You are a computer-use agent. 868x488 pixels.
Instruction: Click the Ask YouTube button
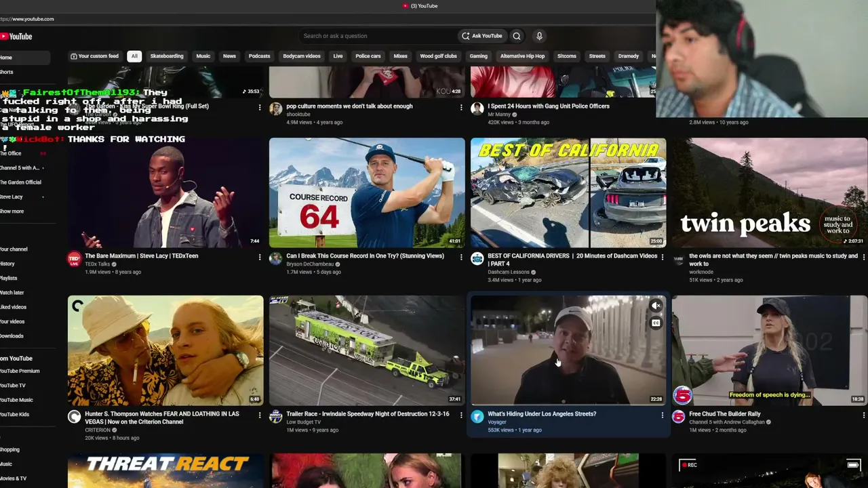[482, 36]
